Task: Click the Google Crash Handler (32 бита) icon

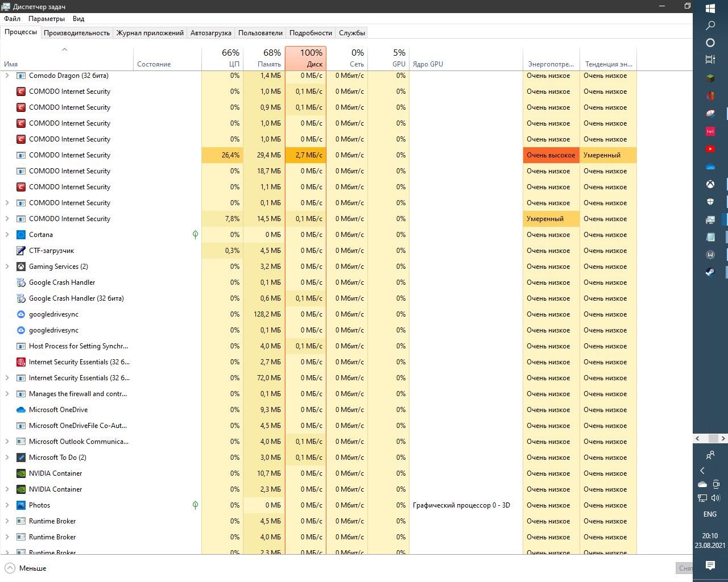Action: point(21,298)
